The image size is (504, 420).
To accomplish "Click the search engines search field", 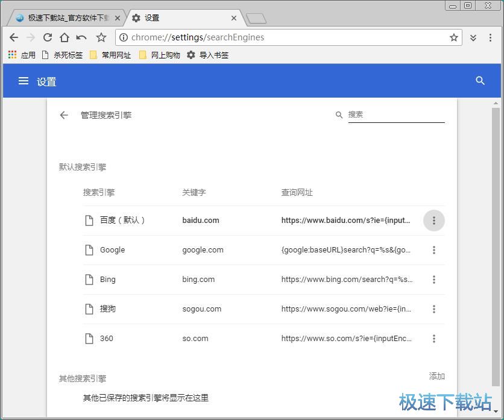I will point(395,114).
